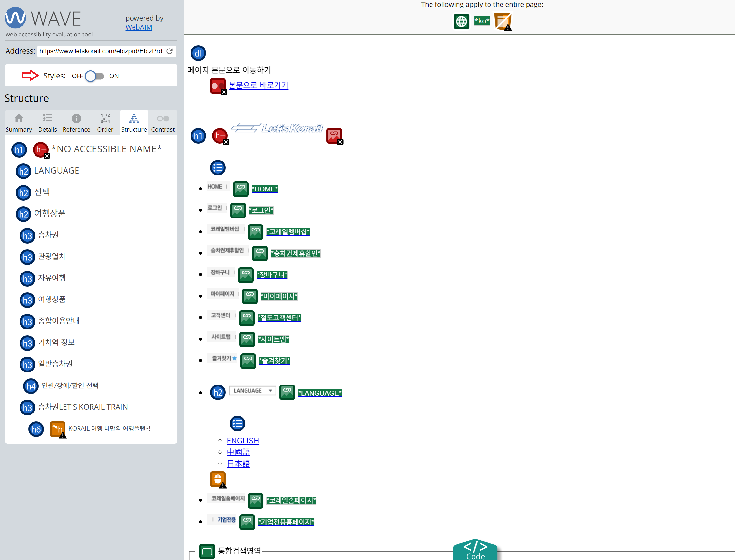The height and width of the screenshot is (560, 735).
Task: Open the WebAIM link
Action: coord(139,27)
